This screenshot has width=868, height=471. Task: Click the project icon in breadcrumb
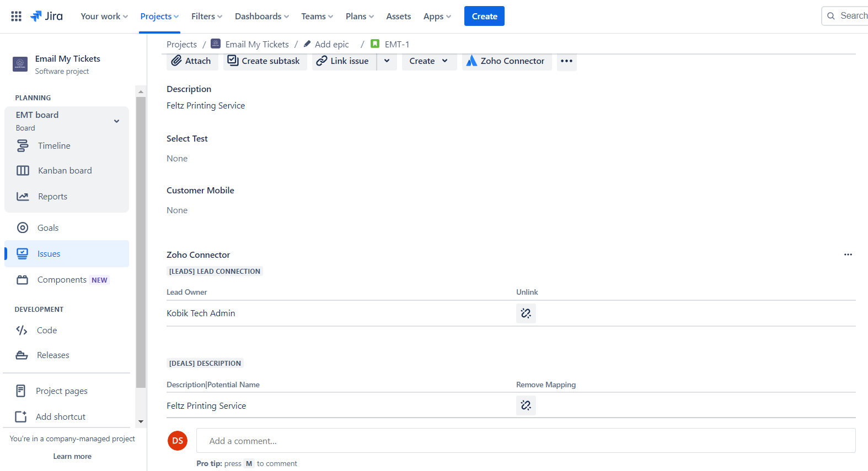pos(216,44)
